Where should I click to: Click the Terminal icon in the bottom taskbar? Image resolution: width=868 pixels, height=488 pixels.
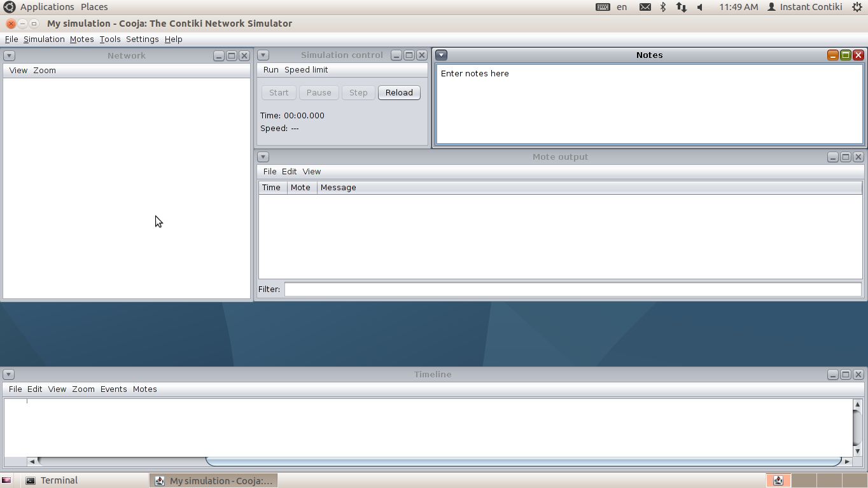click(31, 480)
